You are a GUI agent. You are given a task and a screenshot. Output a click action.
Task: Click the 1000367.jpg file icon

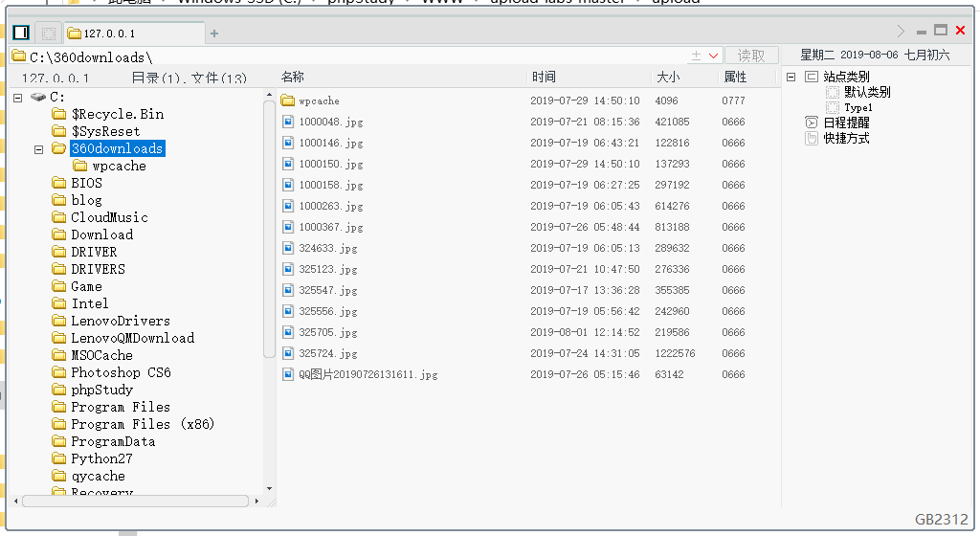(x=288, y=227)
